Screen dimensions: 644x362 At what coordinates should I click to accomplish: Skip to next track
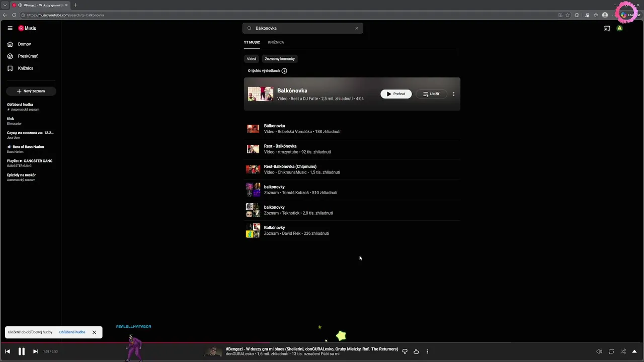point(35,351)
